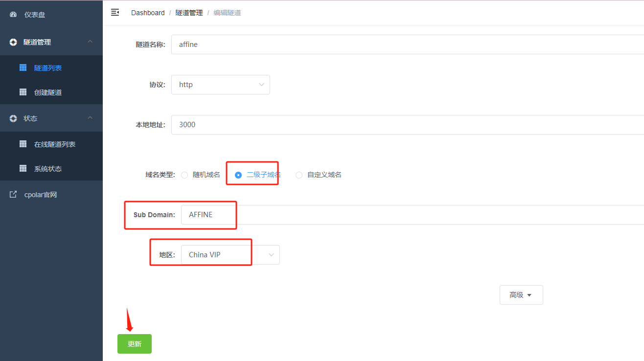The width and height of the screenshot is (644, 361).
Task: Click the grid icon beside 创建隧道
Action: pos(23,92)
